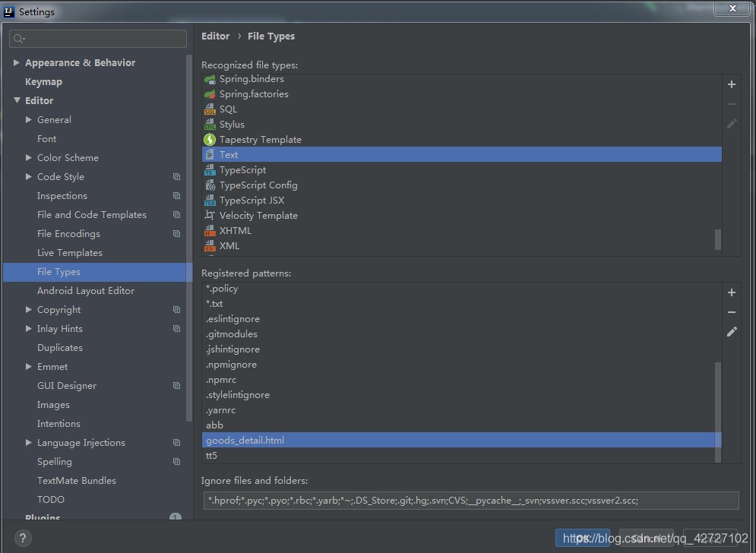Image resolution: width=756 pixels, height=553 pixels.
Task: Expand Appearance & Behavior section
Action: 17,63
